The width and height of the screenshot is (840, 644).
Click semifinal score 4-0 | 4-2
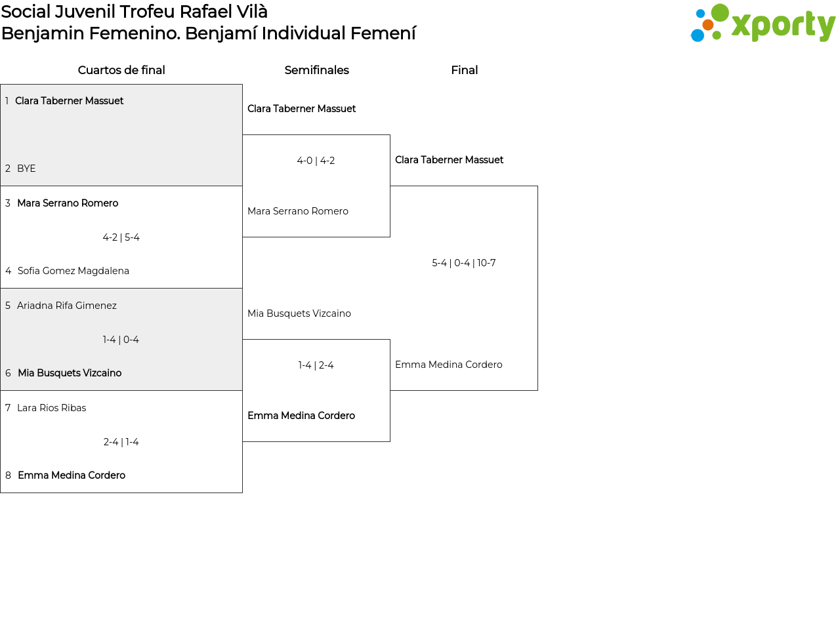pos(316,161)
